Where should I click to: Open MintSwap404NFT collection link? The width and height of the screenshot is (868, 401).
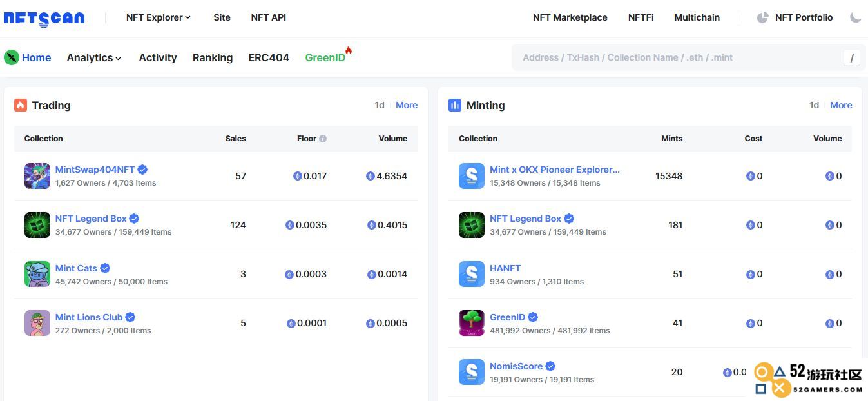[95, 170]
